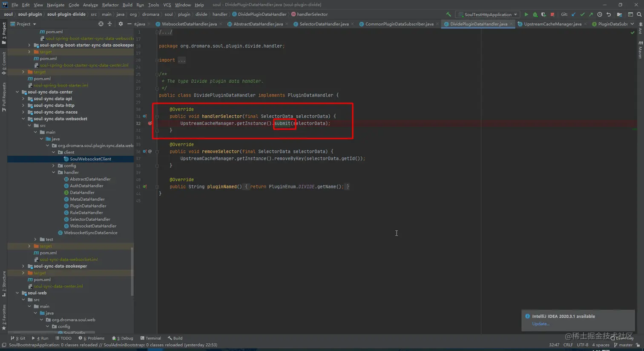Click the Update link in the IDE notification
644x351 pixels.
[x=540, y=324]
